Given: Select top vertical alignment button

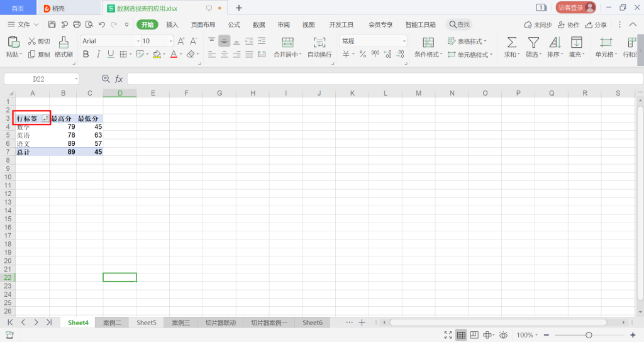Looking at the screenshot, I should [211, 41].
